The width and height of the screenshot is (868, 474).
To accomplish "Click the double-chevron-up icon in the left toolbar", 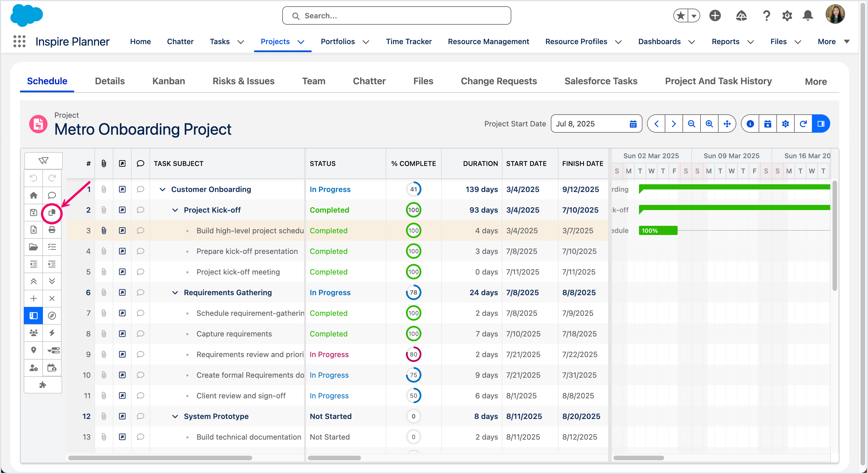I will [x=34, y=281].
